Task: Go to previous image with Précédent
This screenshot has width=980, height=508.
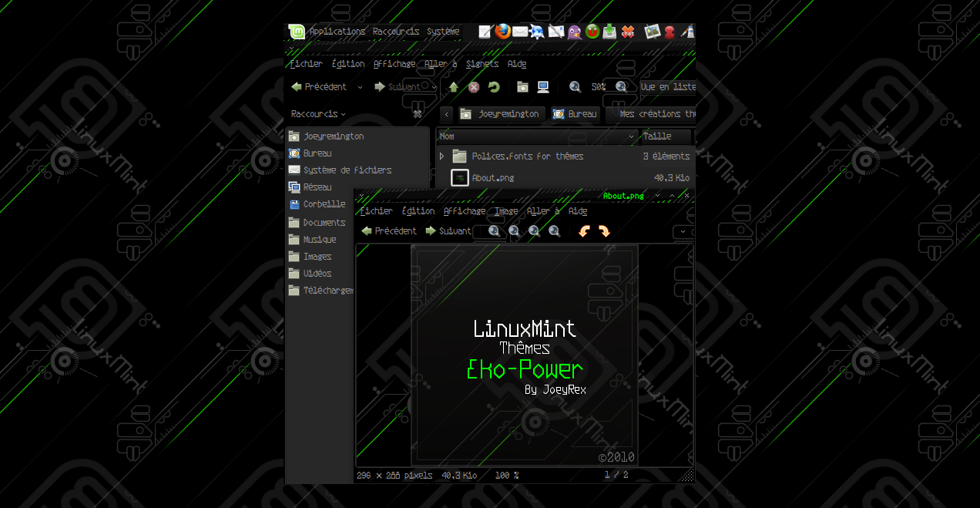Action: coord(389,231)
